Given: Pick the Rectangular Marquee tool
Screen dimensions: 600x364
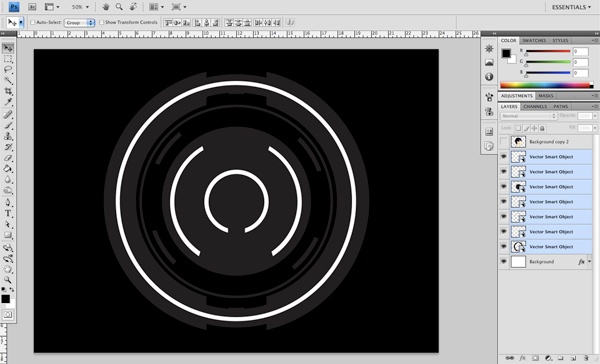Looking at the screenshot, I should coord(8,59).
